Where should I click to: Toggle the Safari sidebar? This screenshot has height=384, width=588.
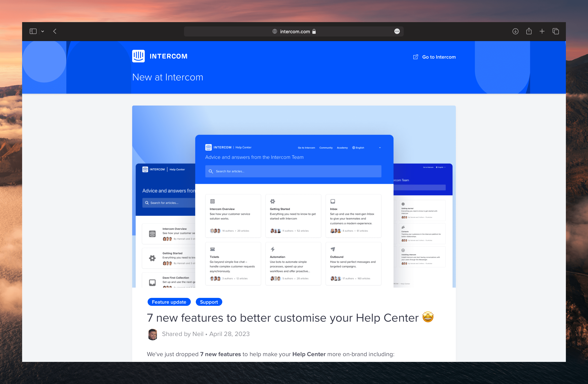coord(33,31)
